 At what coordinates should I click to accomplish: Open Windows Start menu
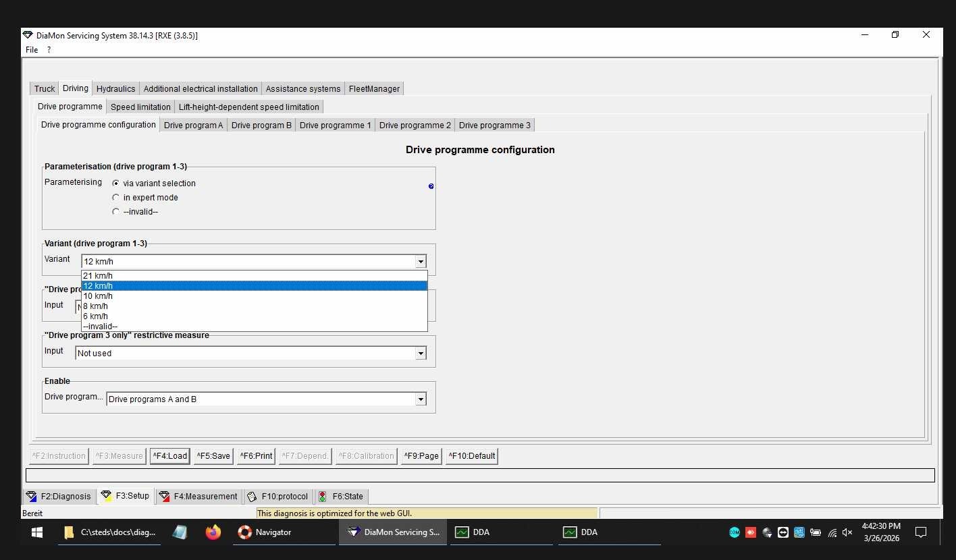[x=36, y=532]
